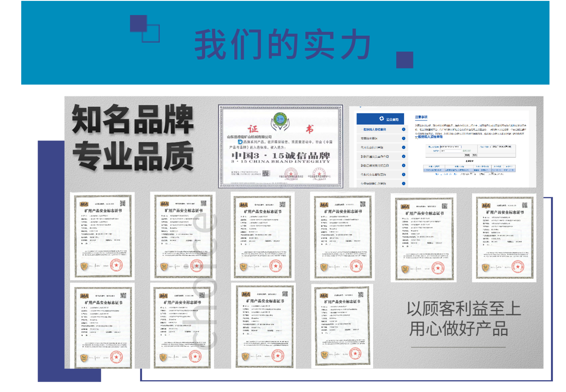
Task: Click the first input field in taxpayer query form
Action: 450,146
